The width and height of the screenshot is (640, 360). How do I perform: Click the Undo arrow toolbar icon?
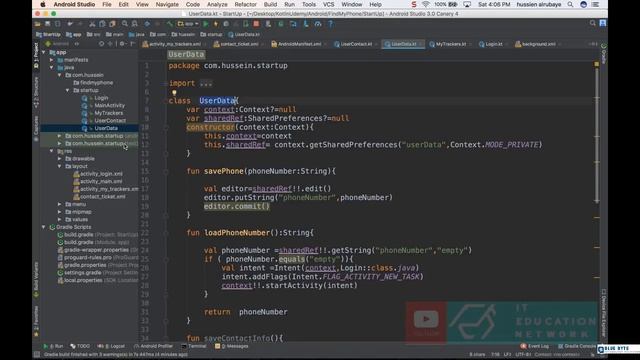pyautogui.click(x=70, y=24)
